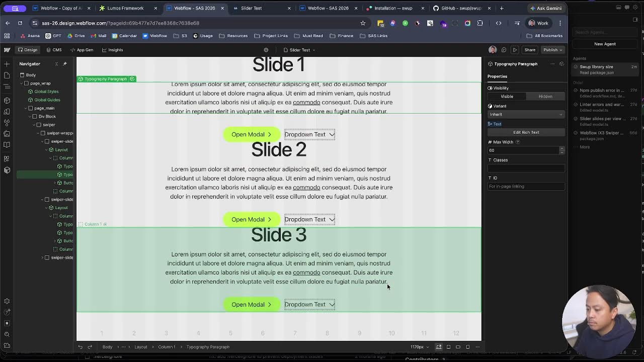Image resolution: width=644 pixels, height=362 pixels.
Task: Click the ID in-page linking field
Action: [x=526, y=187]
